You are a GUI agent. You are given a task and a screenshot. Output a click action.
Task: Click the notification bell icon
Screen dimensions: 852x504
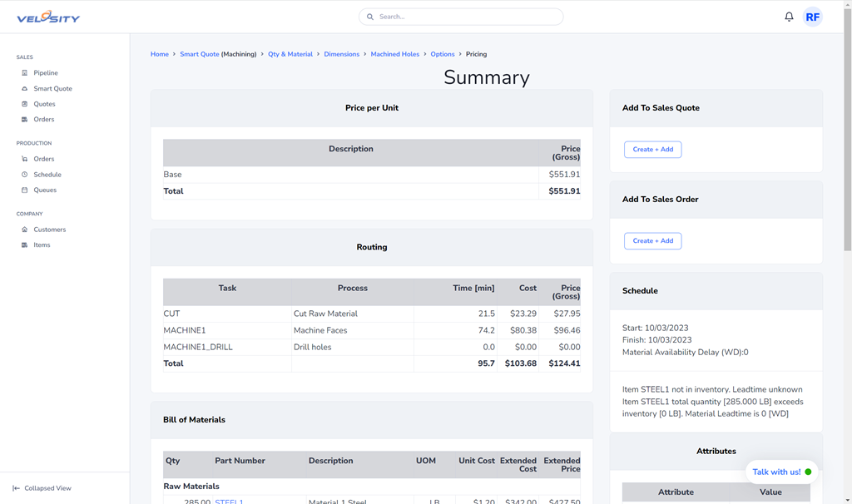tap(789, 17)
